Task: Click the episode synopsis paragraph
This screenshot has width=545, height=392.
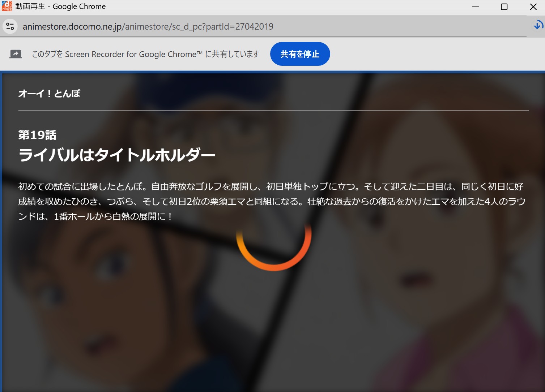Action: (x=272, y=201)
